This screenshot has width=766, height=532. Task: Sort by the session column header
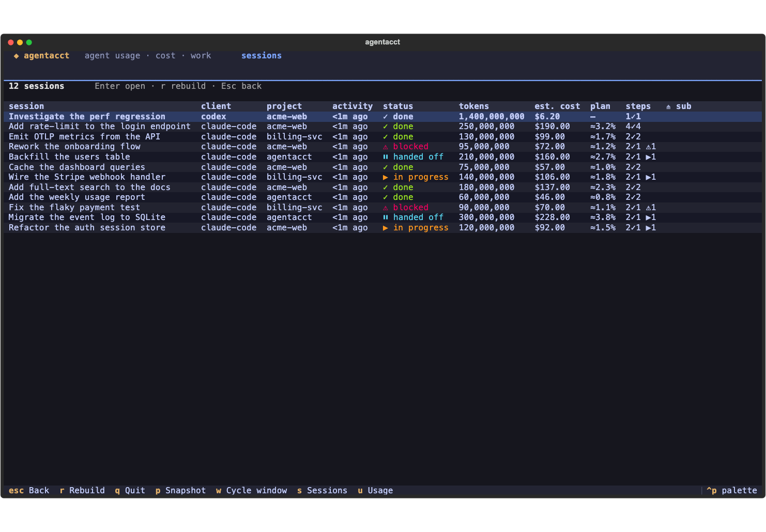[26, 106]
